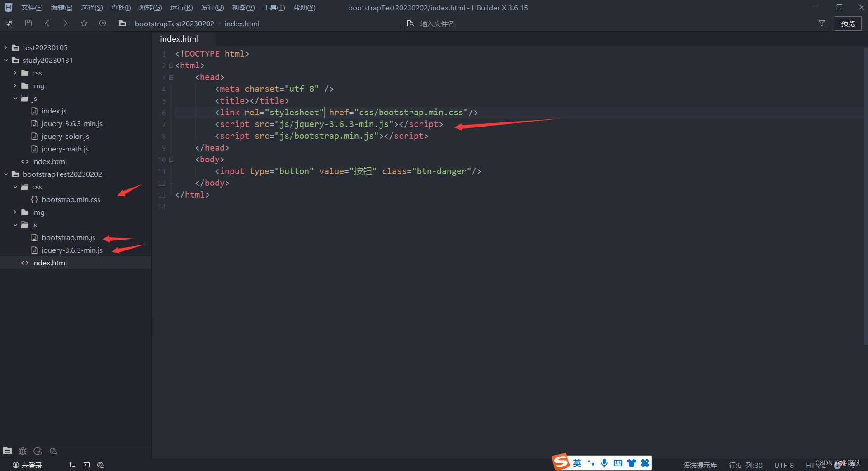
Task: Open index.js in the file tree
Action: 54,111
